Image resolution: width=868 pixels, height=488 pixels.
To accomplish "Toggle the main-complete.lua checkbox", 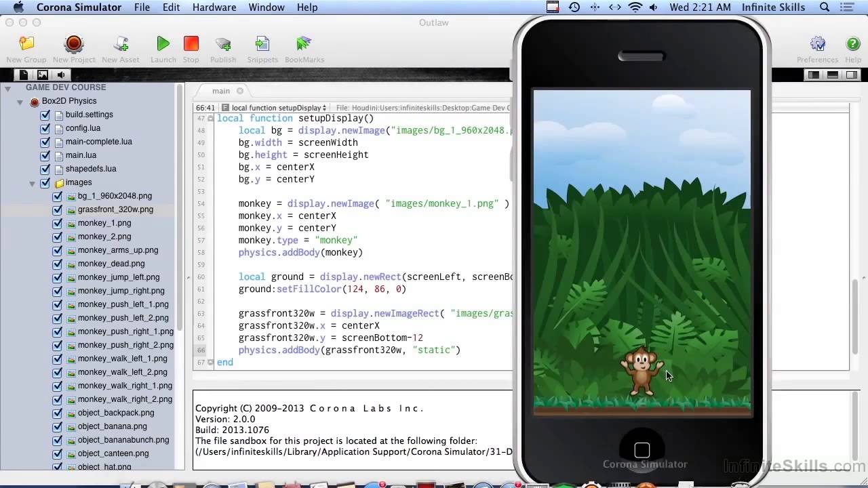I will coord(45,142).
